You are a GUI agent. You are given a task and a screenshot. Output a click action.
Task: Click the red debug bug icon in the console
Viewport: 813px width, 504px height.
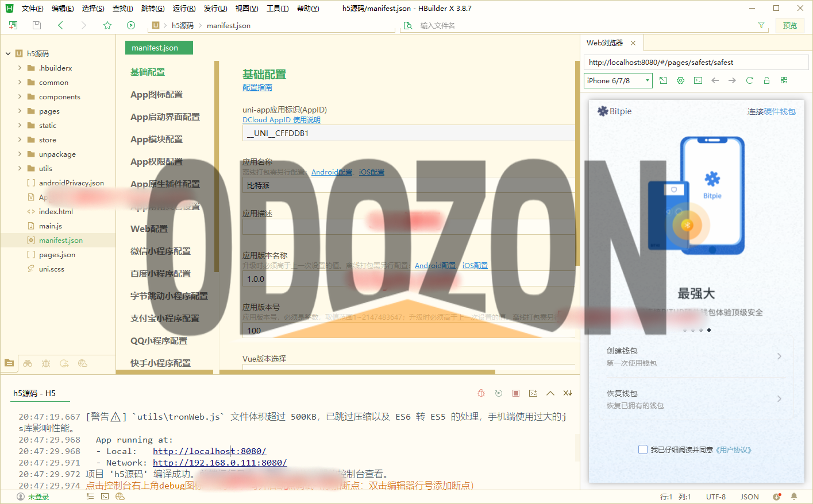(x=481, y=393)
